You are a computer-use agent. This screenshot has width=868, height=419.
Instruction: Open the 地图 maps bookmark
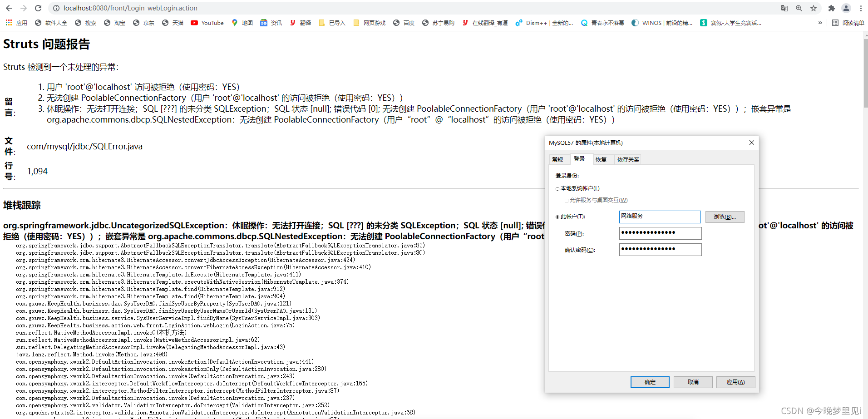[x=242, y=23]
